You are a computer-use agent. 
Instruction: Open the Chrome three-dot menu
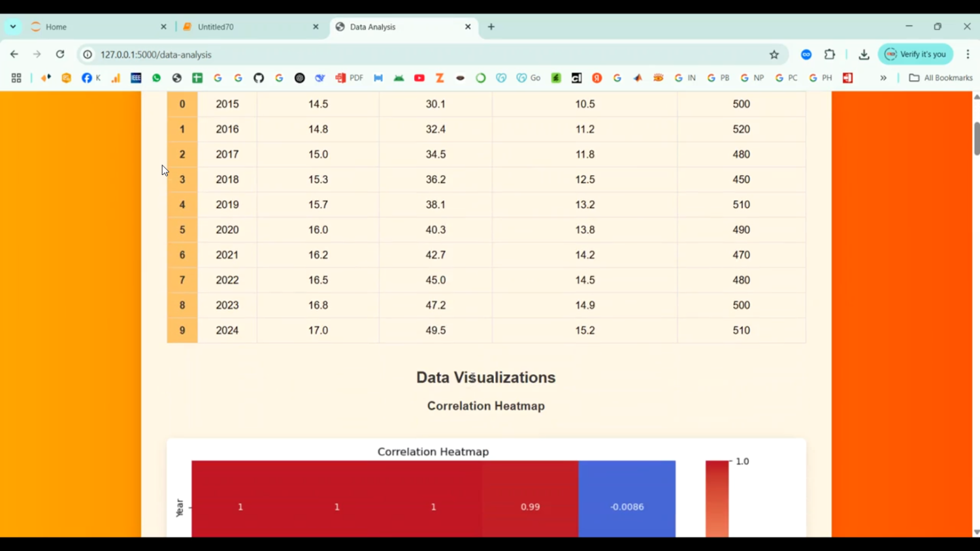(968, 55)
